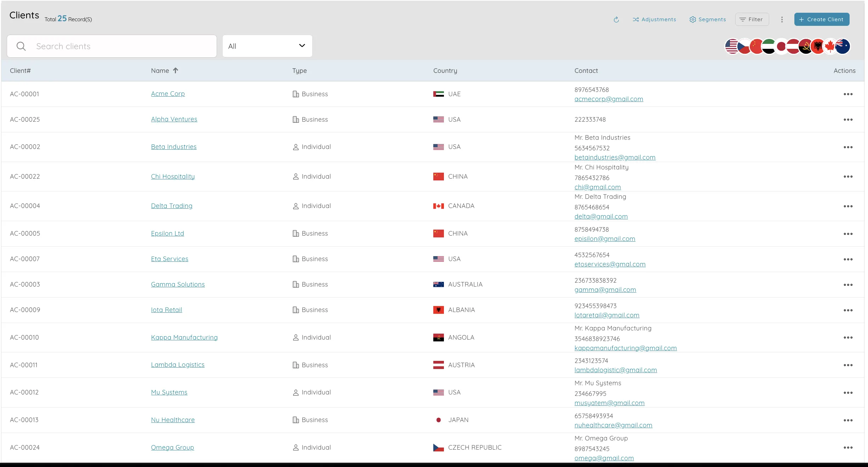The width and height of the screenshot is (868, 467).
Task: Filter clients by the Australia flag
Action: [843, 46]
